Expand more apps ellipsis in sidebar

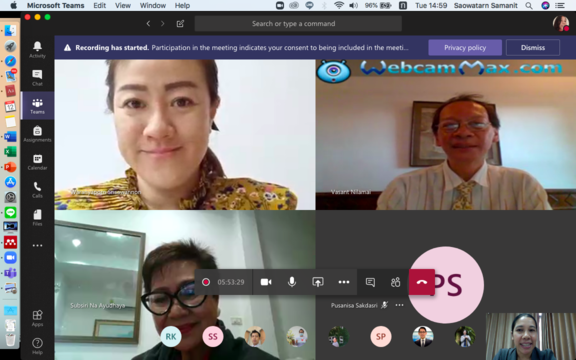[37, 245]
